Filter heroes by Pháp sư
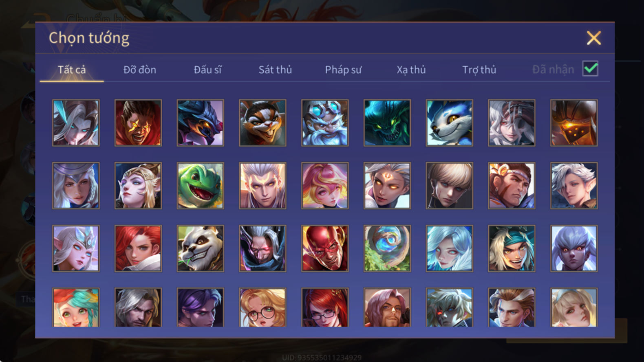Screen dimensions: 644x362 (343, 70)
